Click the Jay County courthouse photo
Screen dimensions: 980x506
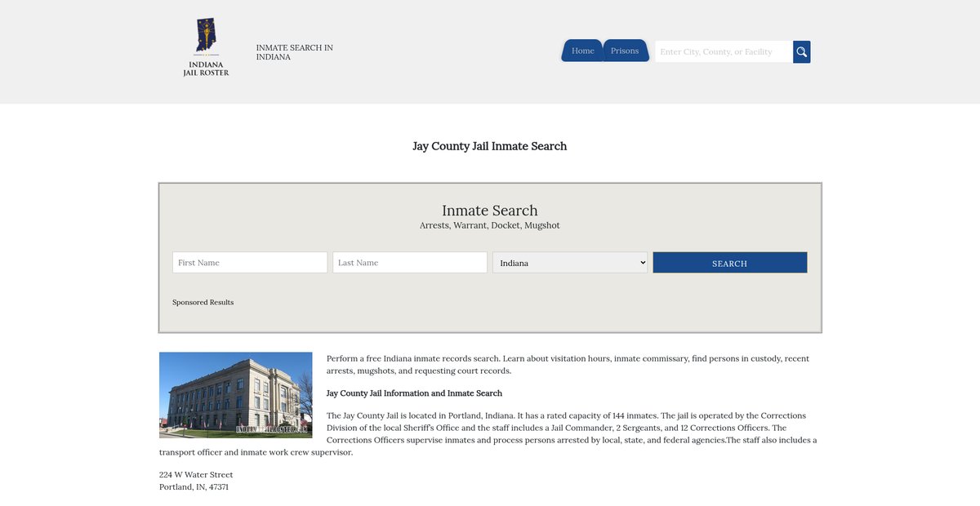(x=236, y=395)
